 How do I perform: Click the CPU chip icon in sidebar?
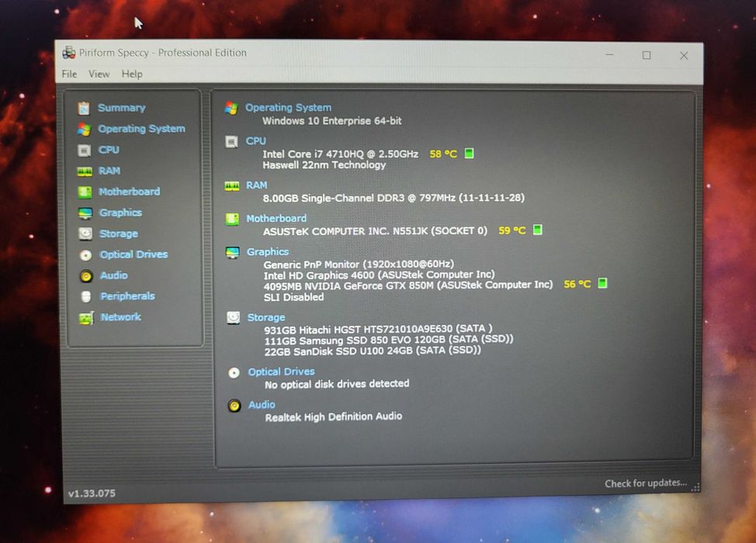[x=85, y=150]
